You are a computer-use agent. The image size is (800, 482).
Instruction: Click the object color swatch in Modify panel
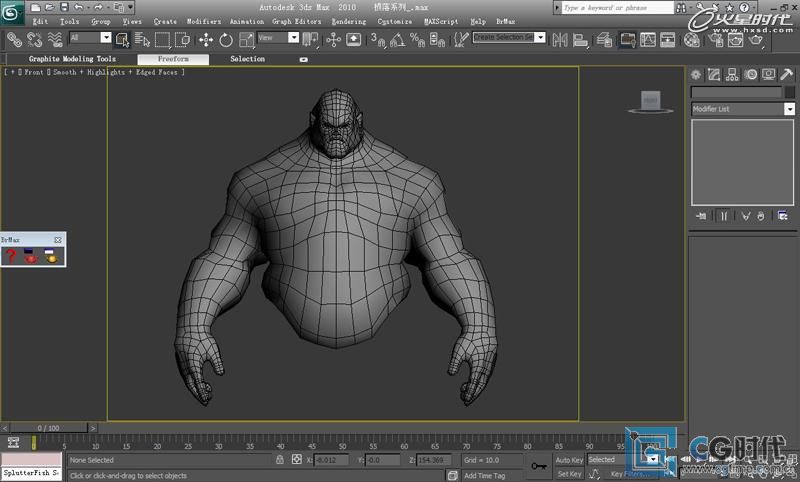click(789, 92)
